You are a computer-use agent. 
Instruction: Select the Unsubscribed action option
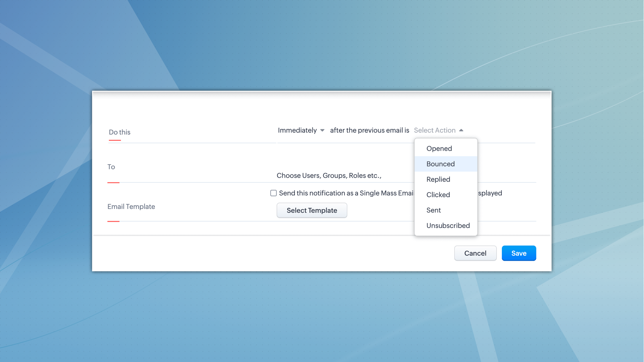click(448, 226)
